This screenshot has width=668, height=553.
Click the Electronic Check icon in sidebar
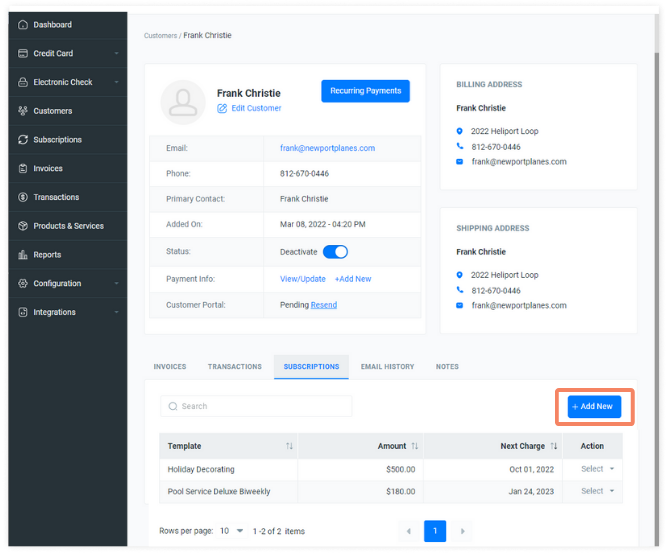point(23,82)
